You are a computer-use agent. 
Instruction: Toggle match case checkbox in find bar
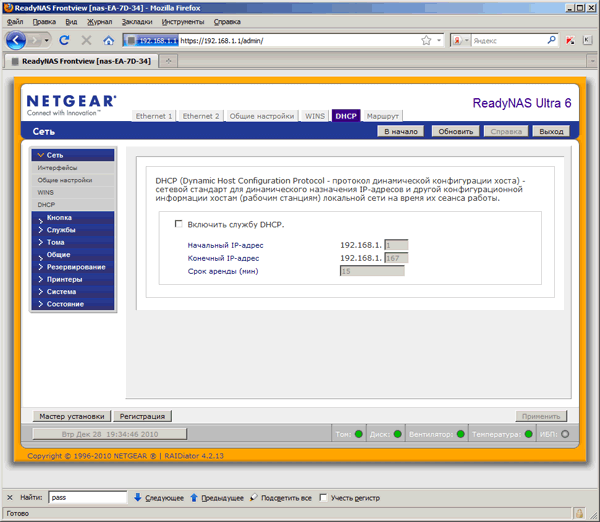coord(323,498)
